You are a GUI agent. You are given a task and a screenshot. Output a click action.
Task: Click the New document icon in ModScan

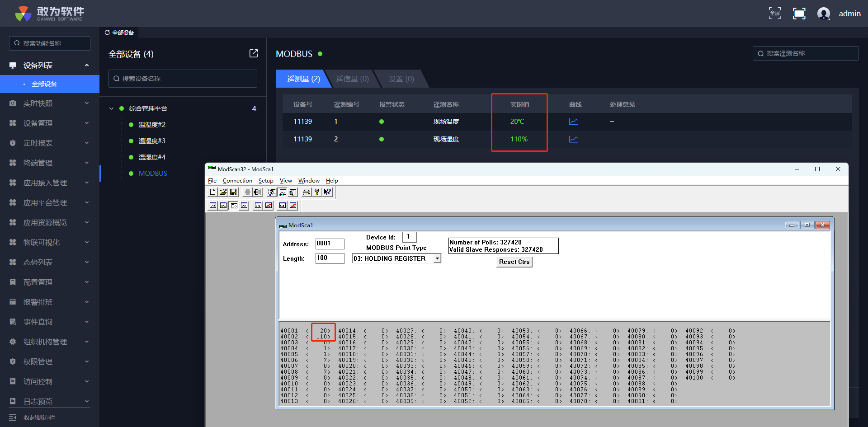[212, 192]
